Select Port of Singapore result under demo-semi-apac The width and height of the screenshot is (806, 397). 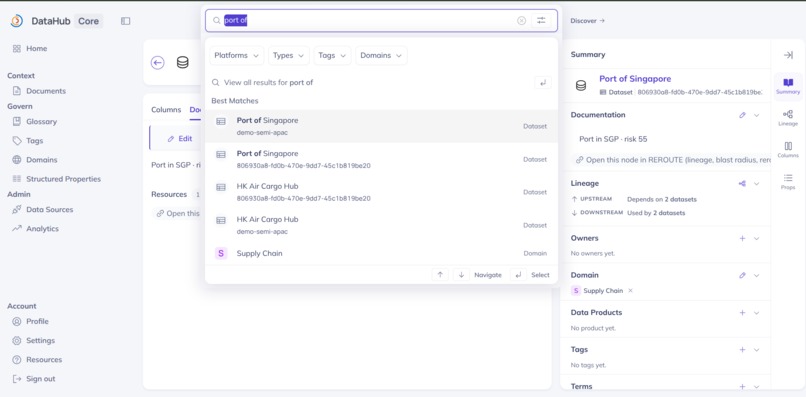[x=381, y=126]
